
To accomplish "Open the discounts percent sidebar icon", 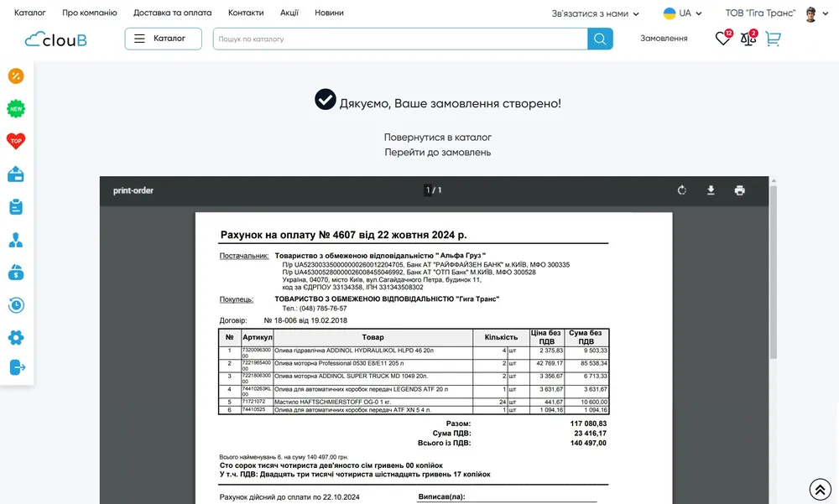I will point(16,76).
